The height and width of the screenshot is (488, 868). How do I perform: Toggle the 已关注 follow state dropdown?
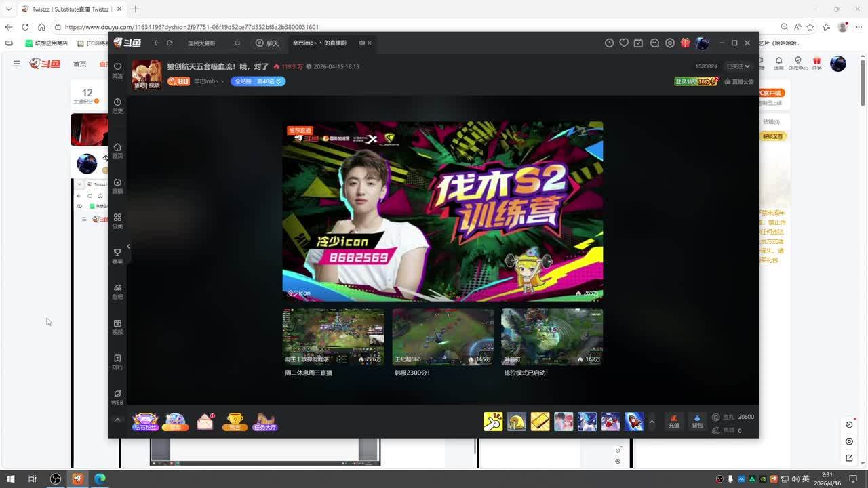(x=738, y=66)
